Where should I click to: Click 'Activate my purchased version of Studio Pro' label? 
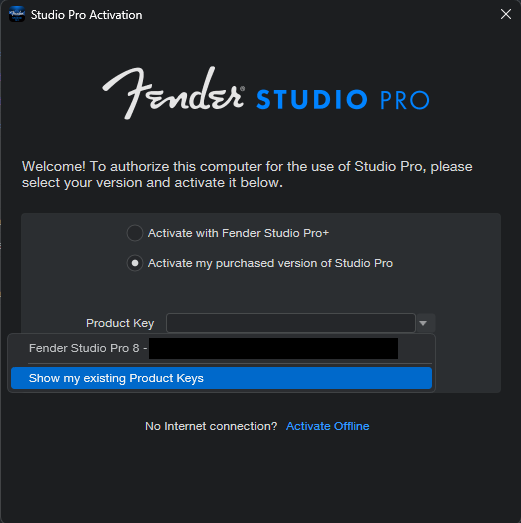[x=270, y=263]
